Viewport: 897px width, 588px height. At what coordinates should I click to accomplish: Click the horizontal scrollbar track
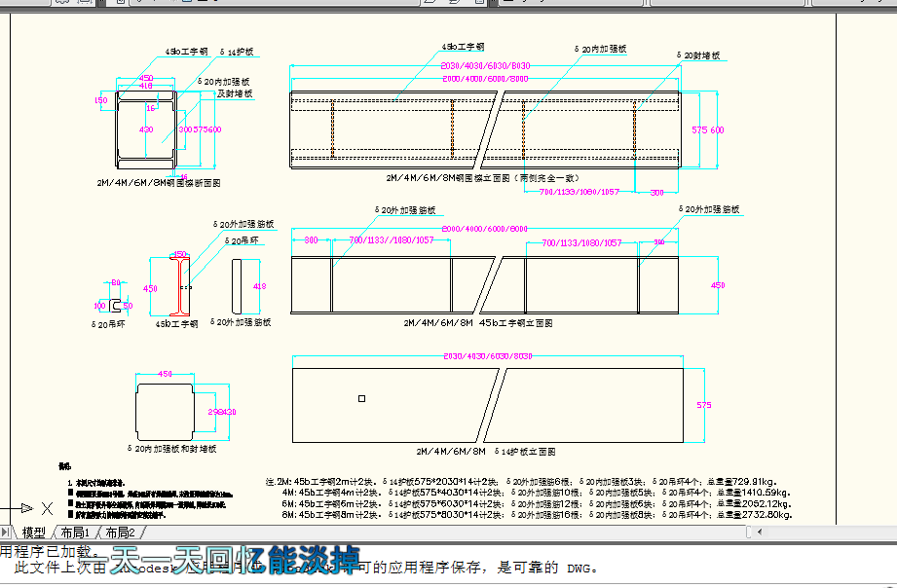click(831, 532)
